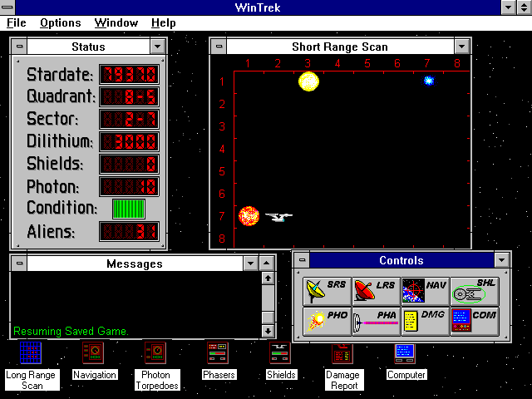Click Messages scrollbar down arrow

268,331
